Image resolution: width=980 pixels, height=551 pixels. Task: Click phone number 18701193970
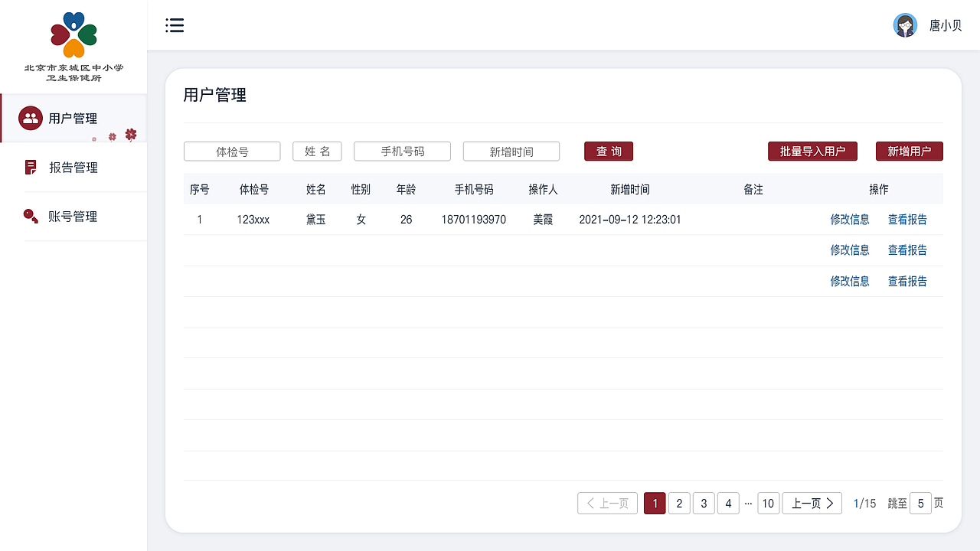point(474,220)
